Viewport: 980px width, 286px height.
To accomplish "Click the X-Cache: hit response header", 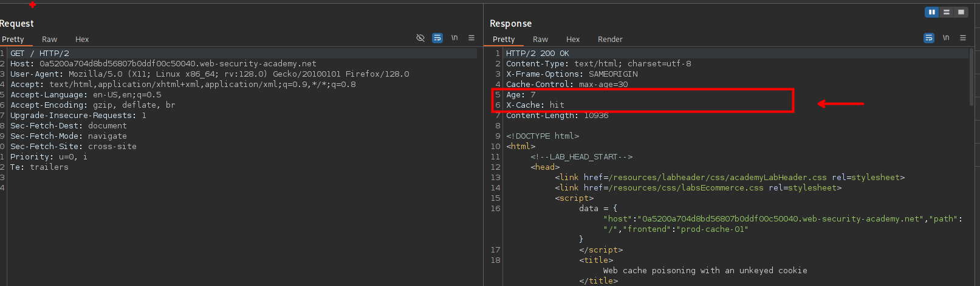I will click(535, 105).
